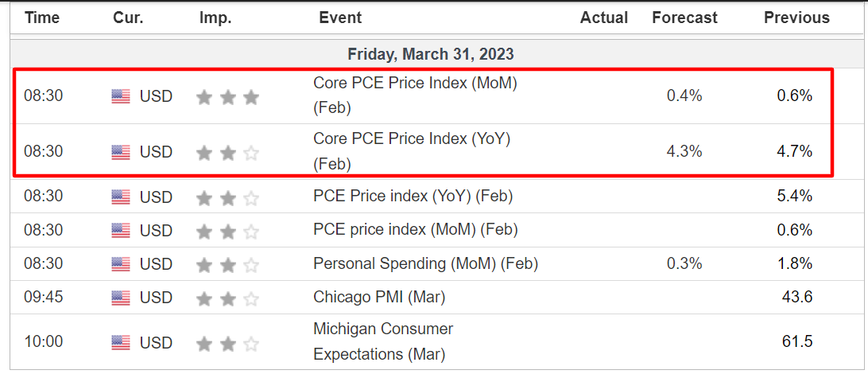
Task: Click the importance stars for PCE Price index YoY
Action: 227,198
